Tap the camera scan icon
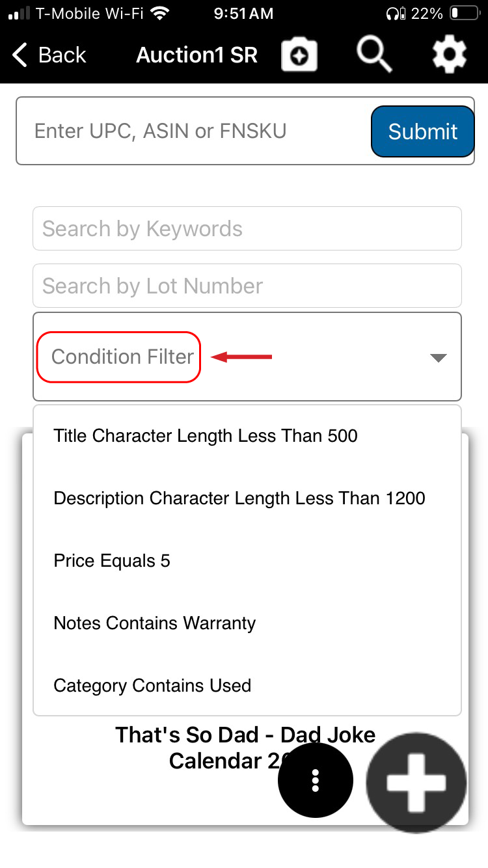This screenshot has width=488, height=868. 299,55
